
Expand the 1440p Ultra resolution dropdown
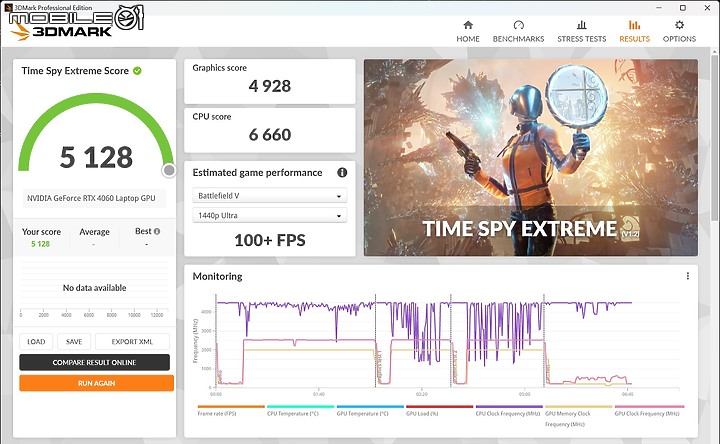coord(270,215)
